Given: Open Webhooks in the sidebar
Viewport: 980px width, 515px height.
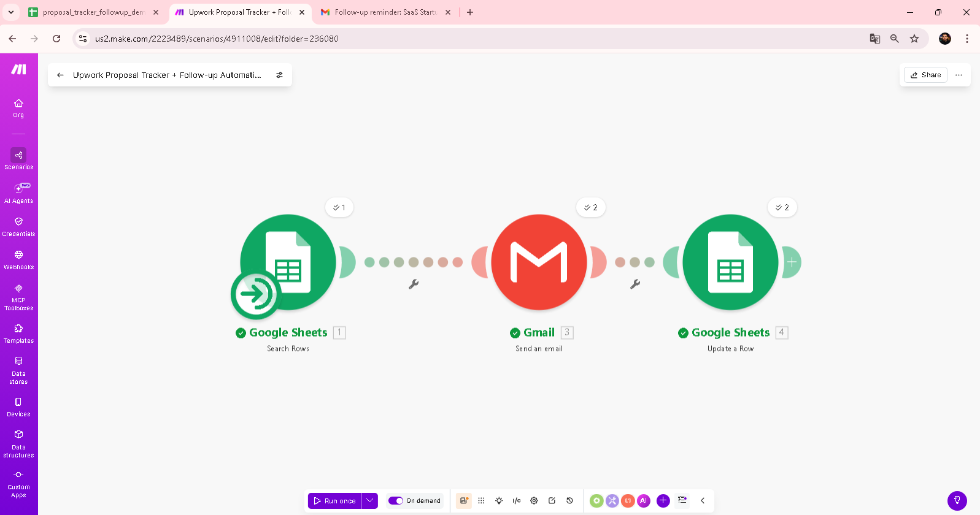Looking at the screenshot, I should pyautogui.click(x=18, y=259).
